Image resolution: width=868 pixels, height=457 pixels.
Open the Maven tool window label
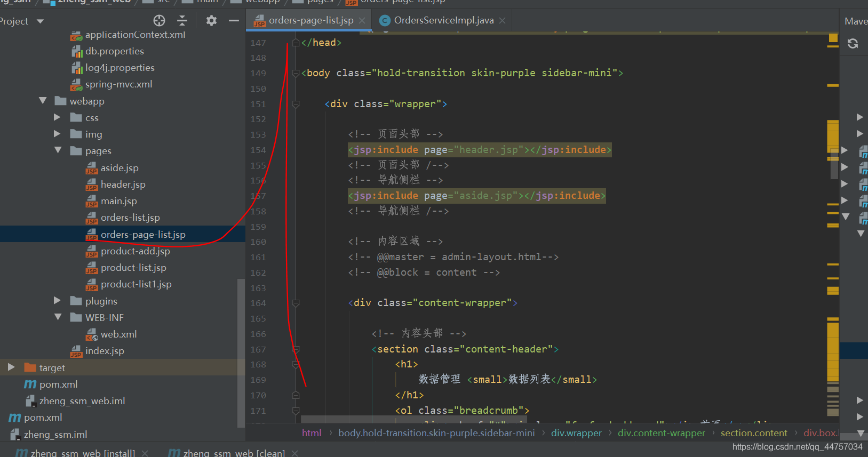click(856, 21)
